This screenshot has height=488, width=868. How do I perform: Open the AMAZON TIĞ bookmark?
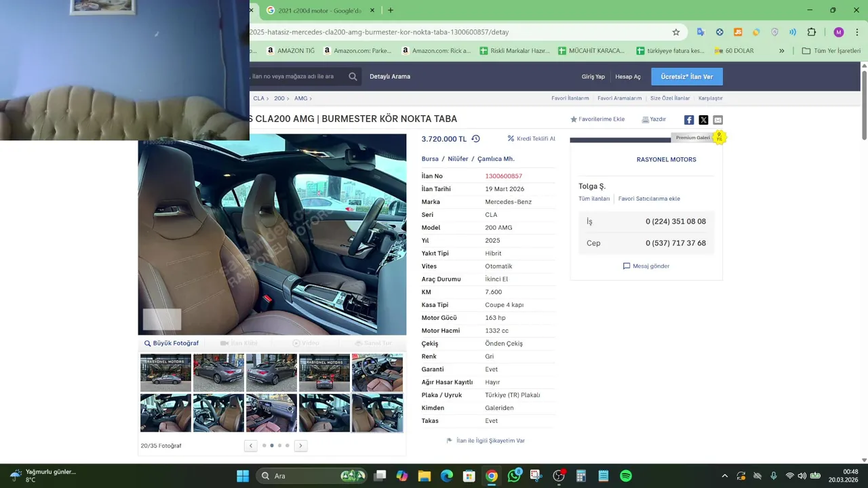click(x=290, y=51)
